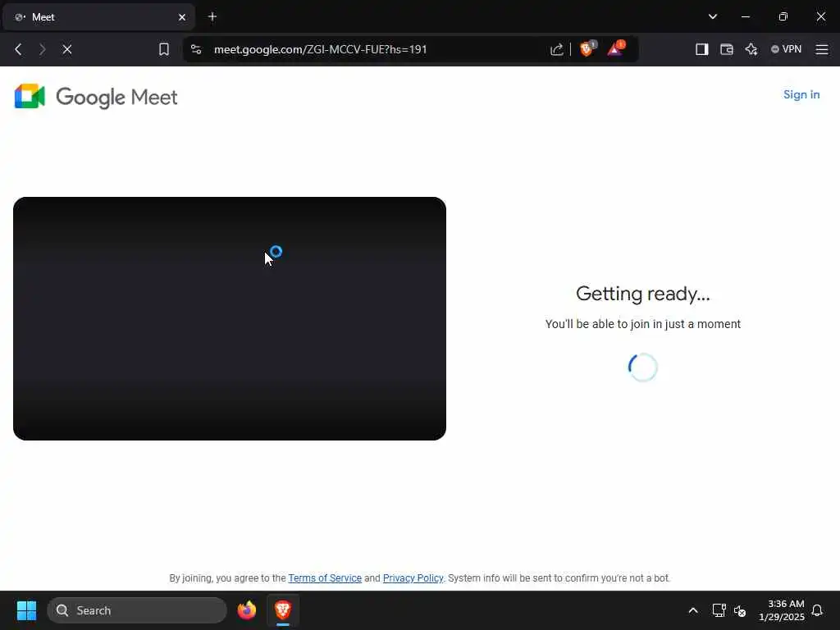Open Brave Rewards triangle icon
The height and width of the screenshot is (630, 840).
click(x=615, y=48)
